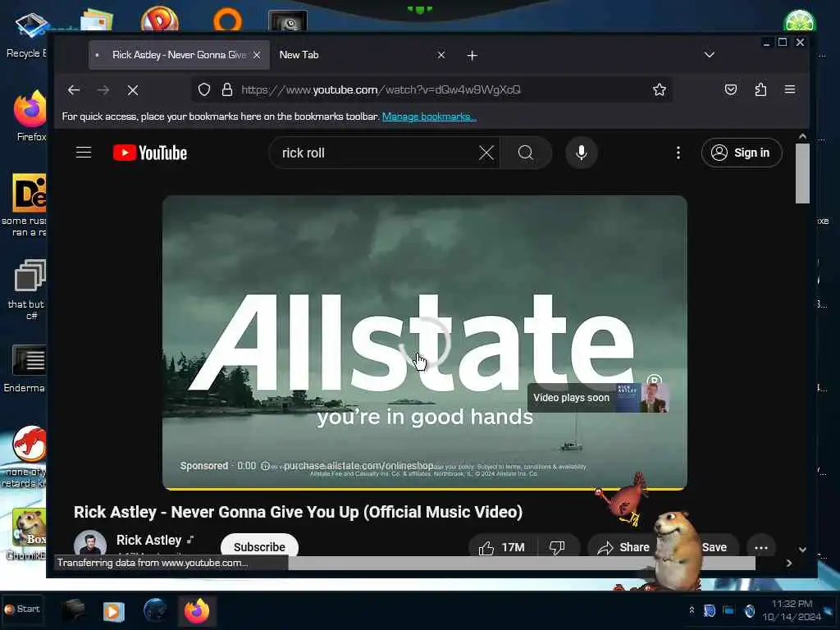Screen dimensions: 840x630
Task: Dislike the video with thumbs down
Action: 557,547
